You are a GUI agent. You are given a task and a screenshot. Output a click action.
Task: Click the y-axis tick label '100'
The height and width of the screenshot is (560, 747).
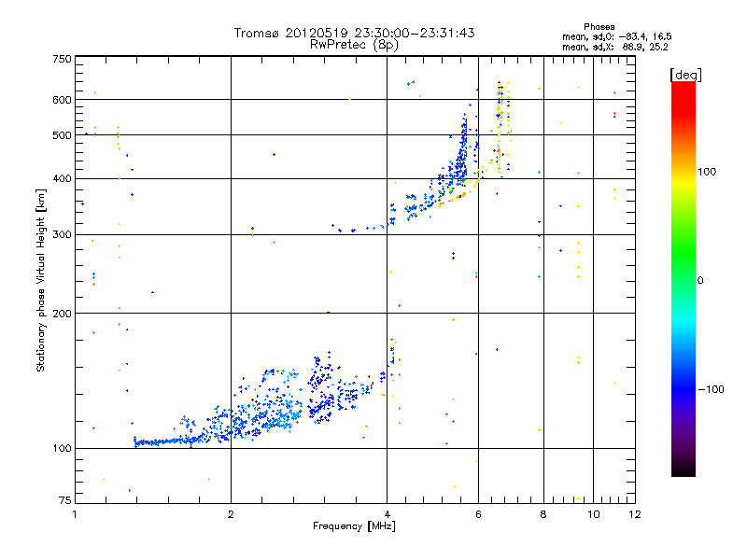[x=62, y=449]
